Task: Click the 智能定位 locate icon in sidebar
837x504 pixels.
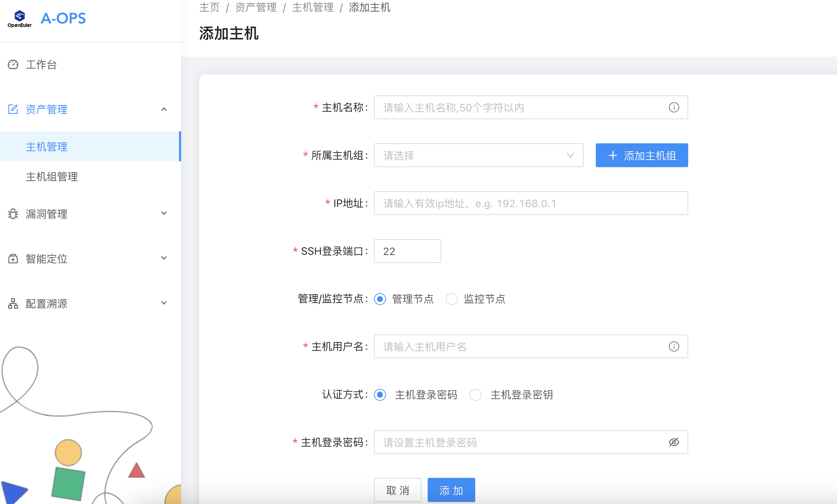Action: pyautogui.click(x=13, y=259)
